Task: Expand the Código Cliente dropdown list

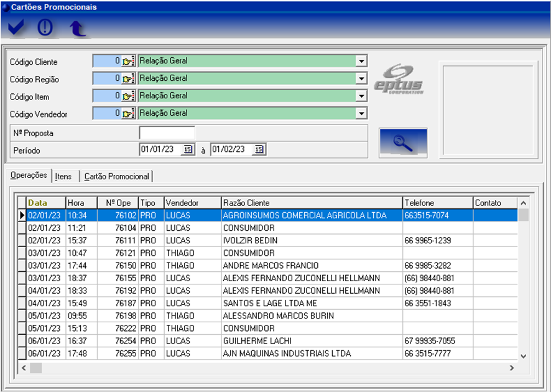Action: click(x=361, y=62)
